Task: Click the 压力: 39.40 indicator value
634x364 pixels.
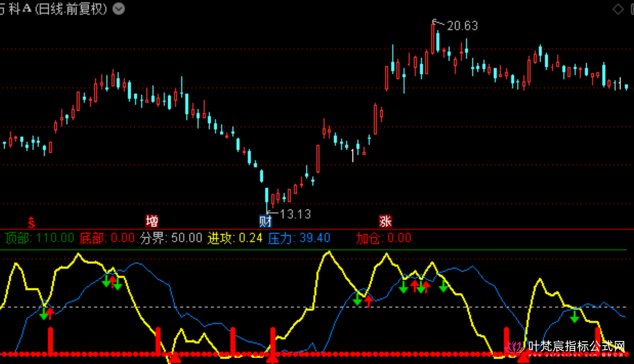Action: coord(299,238)
